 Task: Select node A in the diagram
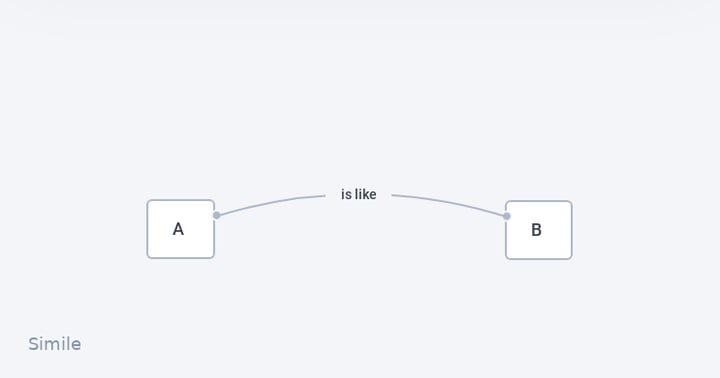180,229
